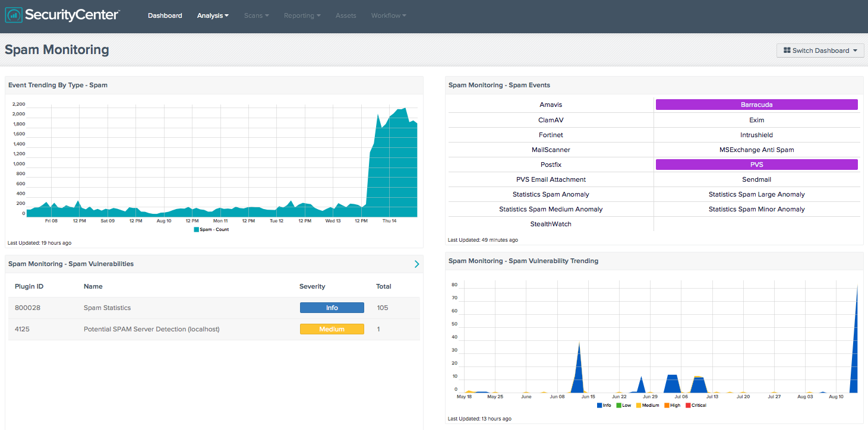Click the total value 105
The width and height of the screenshot is (868, 430).
[x=383, y=308]
